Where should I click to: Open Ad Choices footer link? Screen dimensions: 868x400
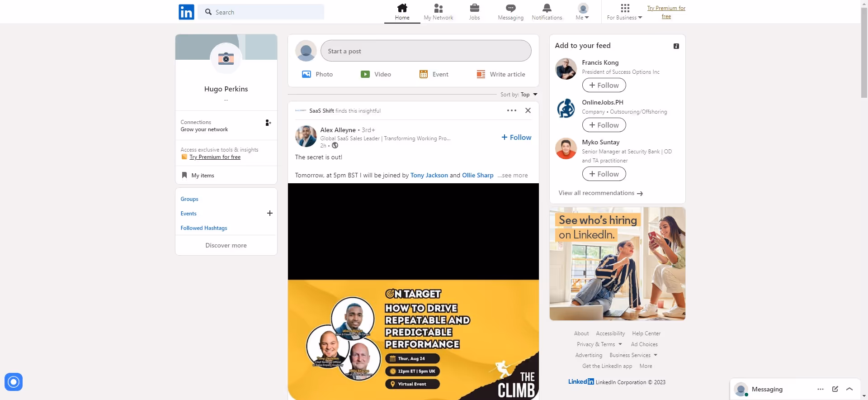coord(644,344)
